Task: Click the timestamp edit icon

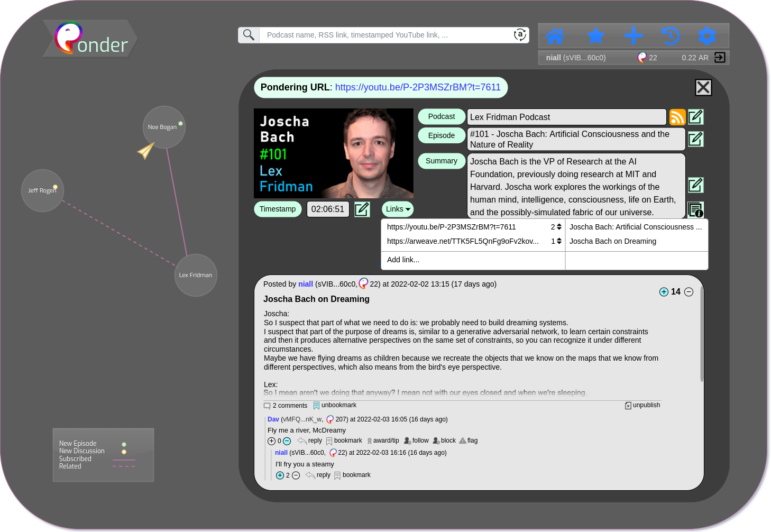Action: point(362,209)
